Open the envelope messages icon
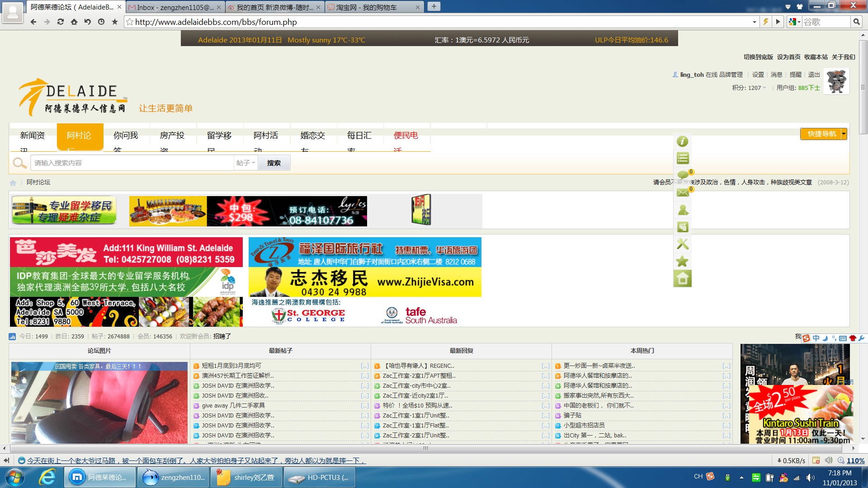Viewport: 868px width, 488px height. [682, 193]
